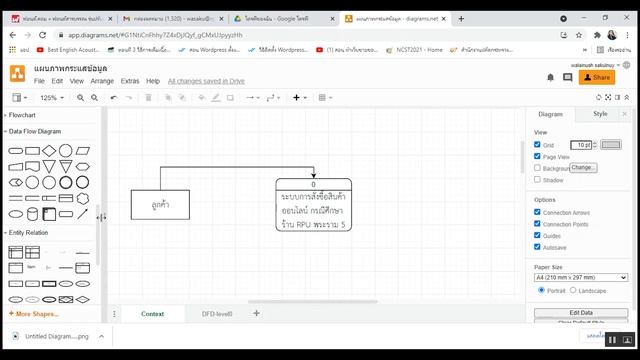Enable the Shadow checkbox

pos(537,179)
